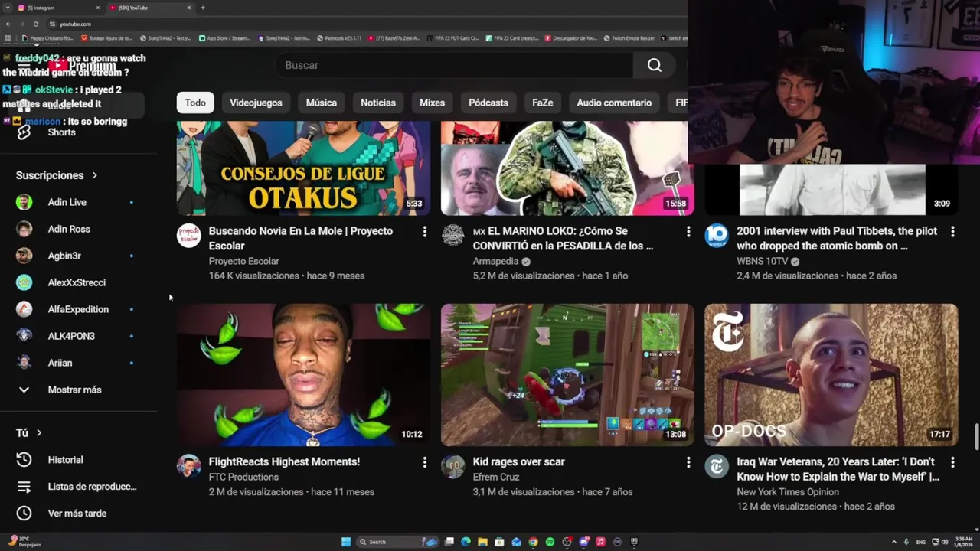The width and height of the screenshot is (980, 551).
Task: Select the Audio comentario filter chip
Action: pos(614,103)
